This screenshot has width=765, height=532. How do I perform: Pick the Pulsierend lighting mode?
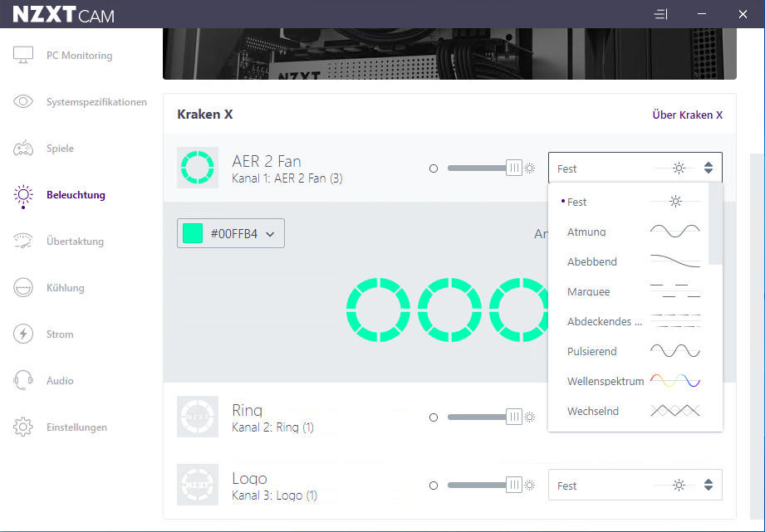(x=592, y=351)
